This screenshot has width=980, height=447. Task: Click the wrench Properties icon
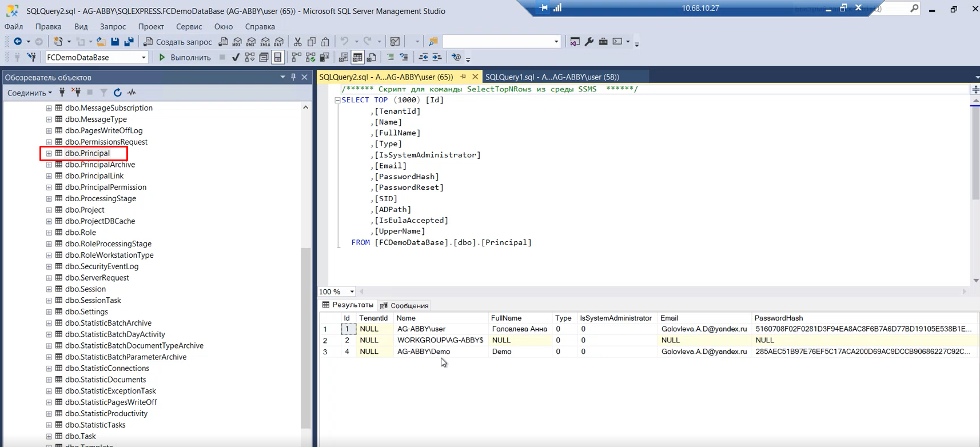coord(589,41)
